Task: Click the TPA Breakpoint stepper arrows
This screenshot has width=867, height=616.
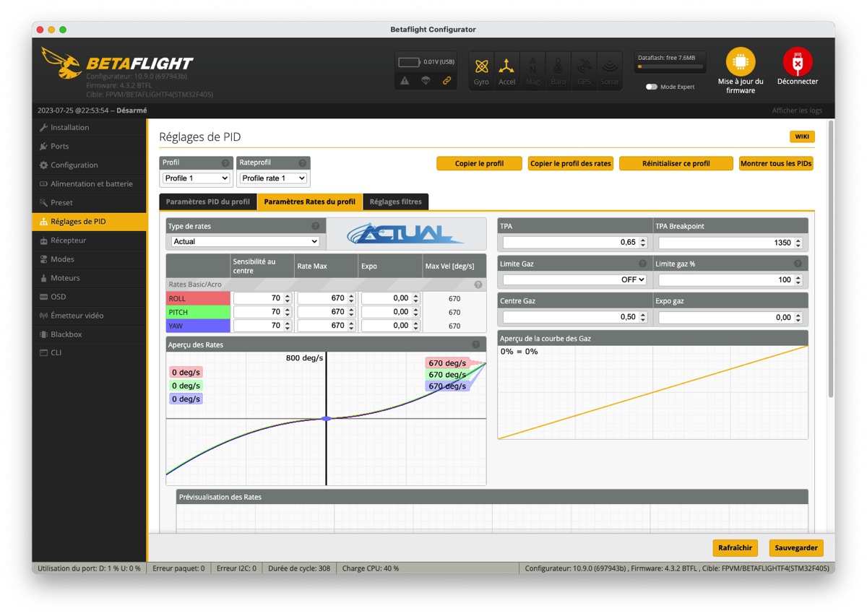Action: tap(798, 243)
